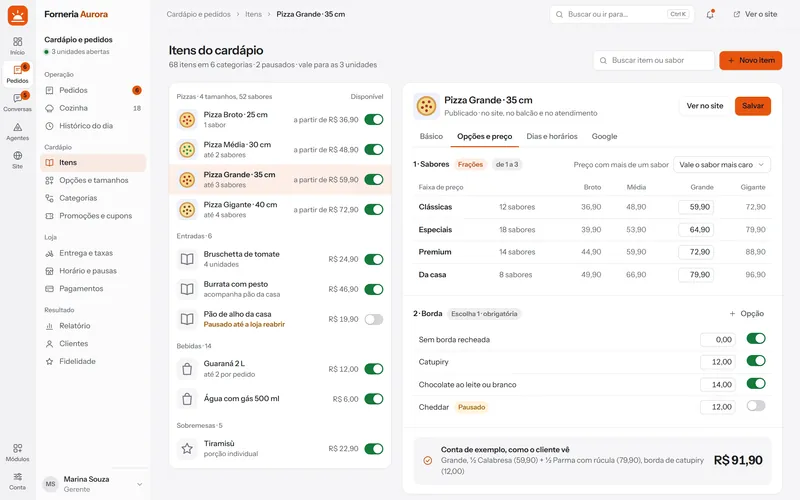Click the Cozinha sidebar icon
This screenshot has width=800, height=500.
click(x=49, y=108)
